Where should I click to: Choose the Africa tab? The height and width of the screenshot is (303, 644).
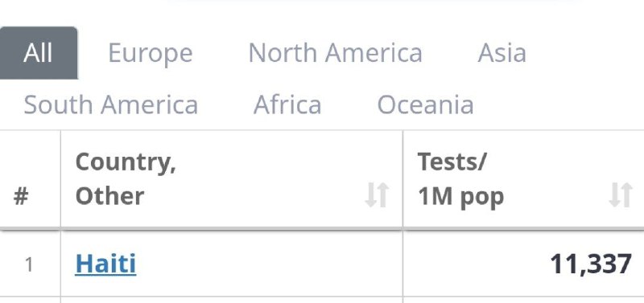287,104
